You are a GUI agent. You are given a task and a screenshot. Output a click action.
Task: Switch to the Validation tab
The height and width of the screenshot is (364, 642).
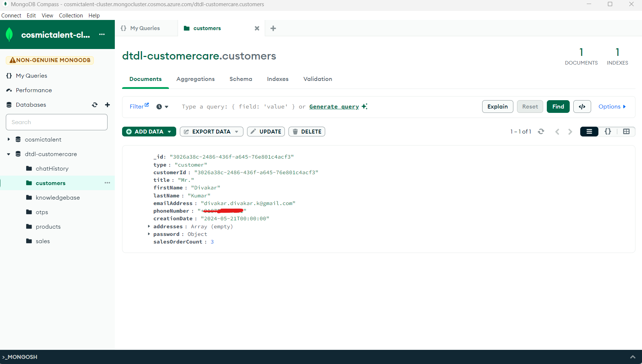[x=318, y=79]
